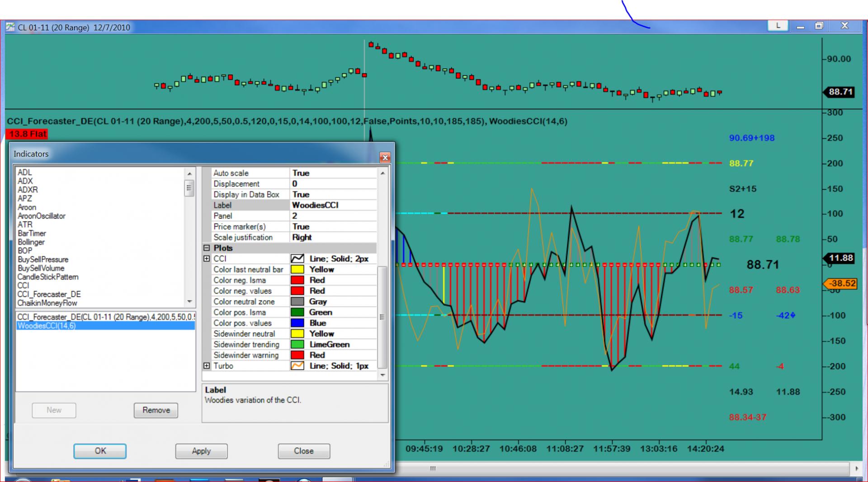This screenshot has width=868, height=482.
Task: Click the Apply button
Action: click(x=201, y=451)
